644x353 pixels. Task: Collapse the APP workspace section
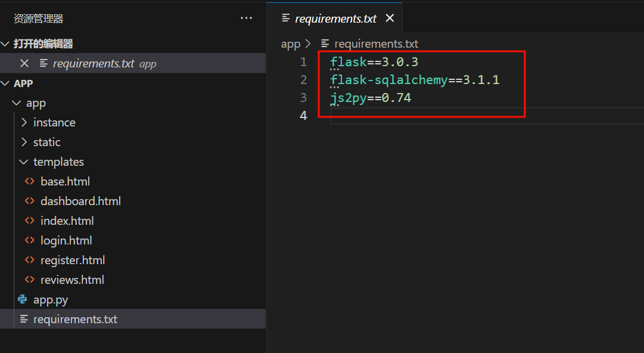pyautogui.click(x=5, y=83)
